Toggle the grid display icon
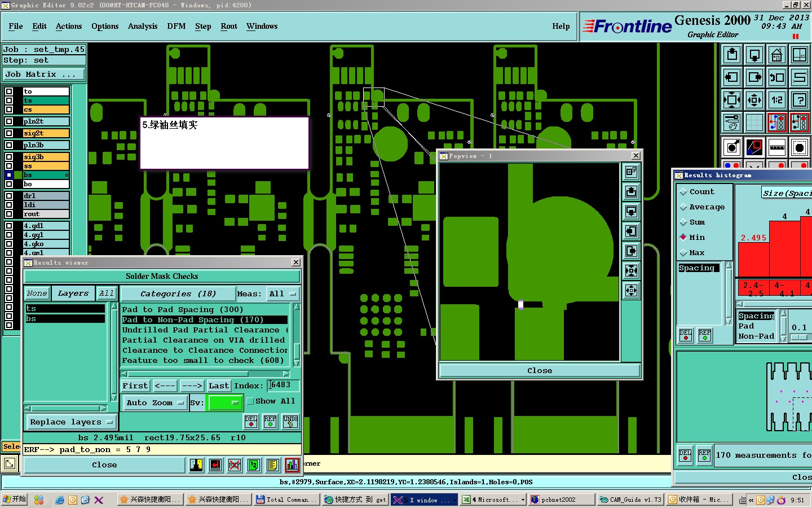Image resolution: width=812 pixels, height=508 pixels. pyautogui.click(x=754, y=122)
